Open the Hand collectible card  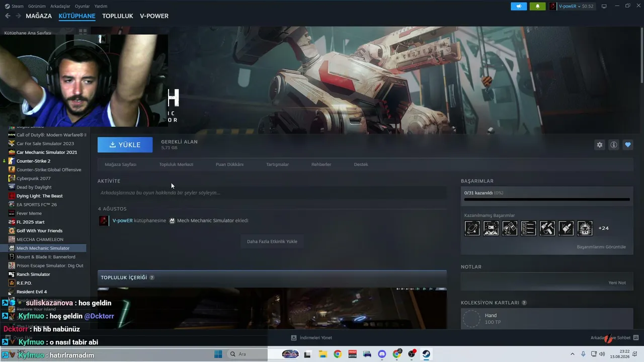547,319
